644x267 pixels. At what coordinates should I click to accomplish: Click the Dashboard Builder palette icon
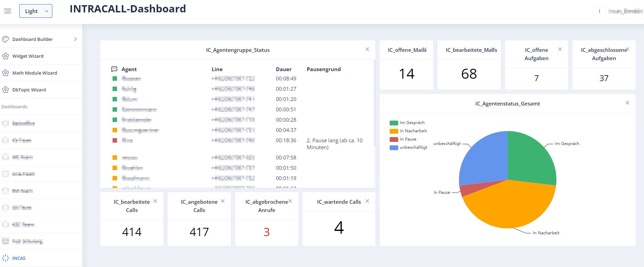pos(6,39)
